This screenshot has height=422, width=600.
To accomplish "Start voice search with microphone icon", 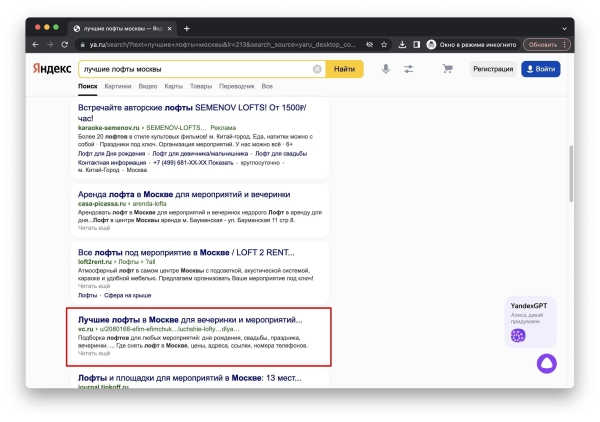I will point(386,69).
